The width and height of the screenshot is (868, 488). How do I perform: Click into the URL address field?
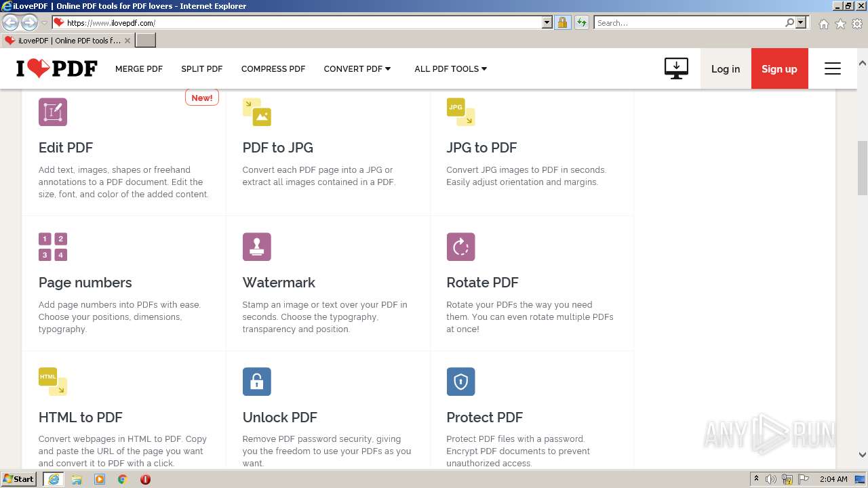(303, 22)
